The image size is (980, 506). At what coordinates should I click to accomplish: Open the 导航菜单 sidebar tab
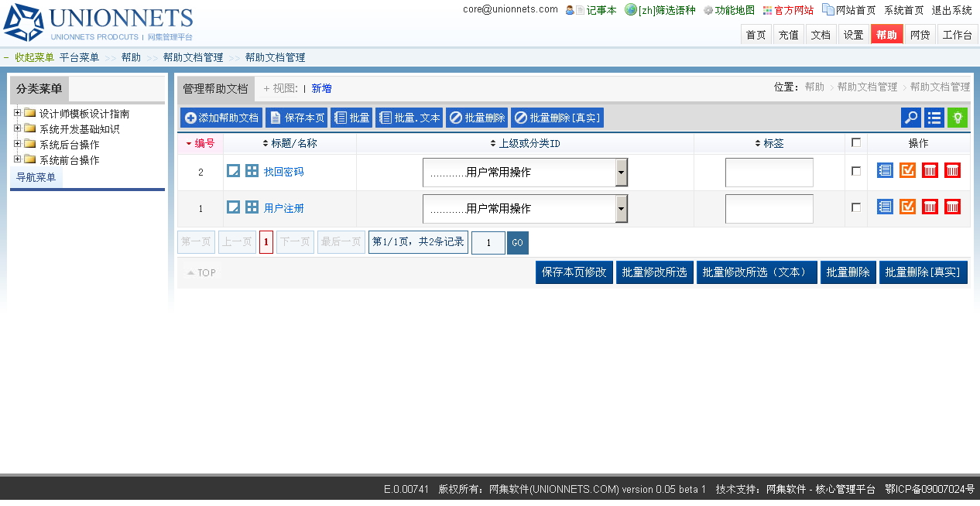coord(36,177)
